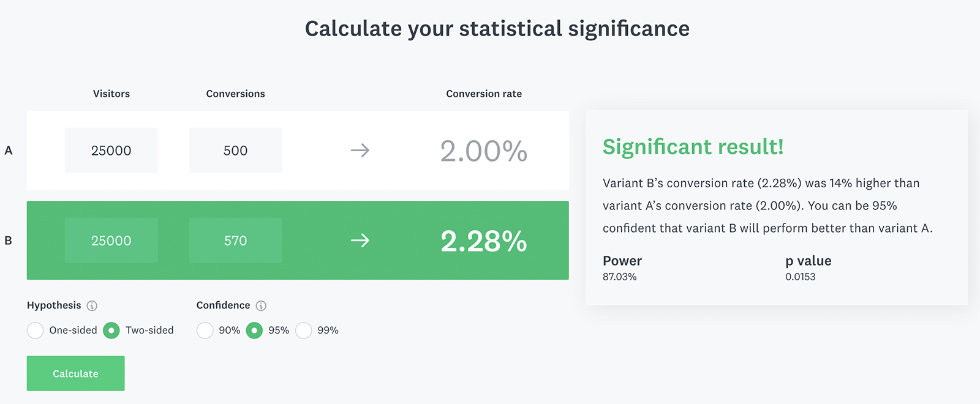Image resolution: width=980 pixels, height=404 pixels.
Task: Select the Two-sided hypothesis option
Action: click(111, 331)
